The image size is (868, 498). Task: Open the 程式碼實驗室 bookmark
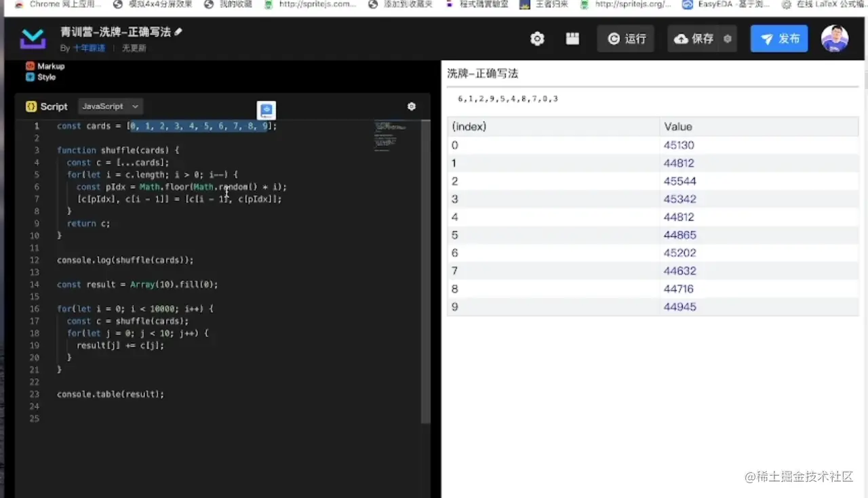[x=477, y=4]
